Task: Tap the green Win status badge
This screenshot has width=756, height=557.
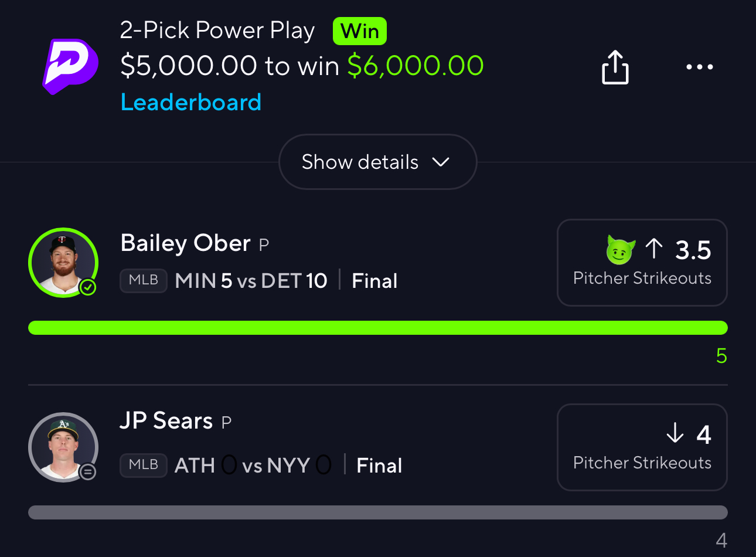Action: (x=359, y=31)
